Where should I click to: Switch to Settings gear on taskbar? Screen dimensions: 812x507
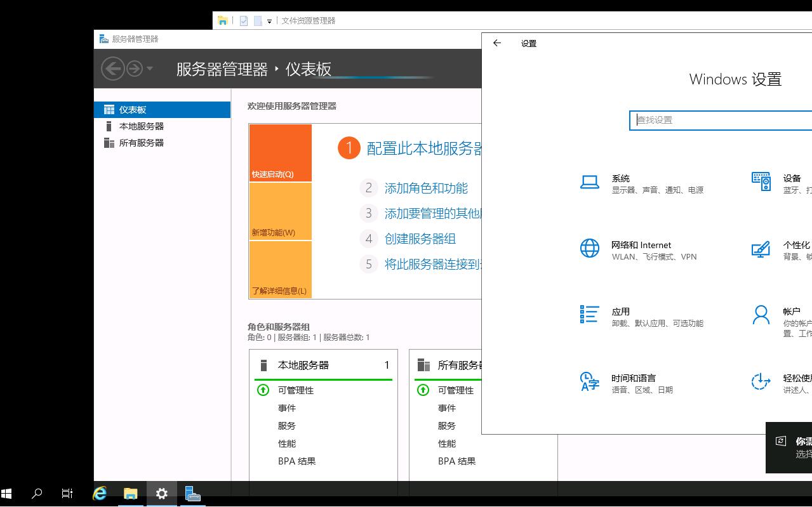[162, 493]
